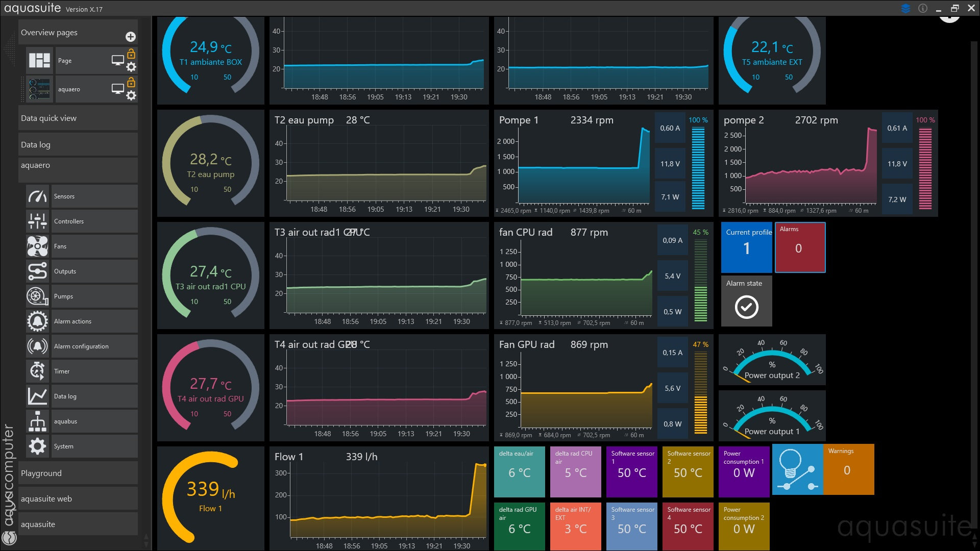Open the Sensors gauge icon
Viewport: 980px width, 551px height.
pyautogui.click(x=37, y=196)
